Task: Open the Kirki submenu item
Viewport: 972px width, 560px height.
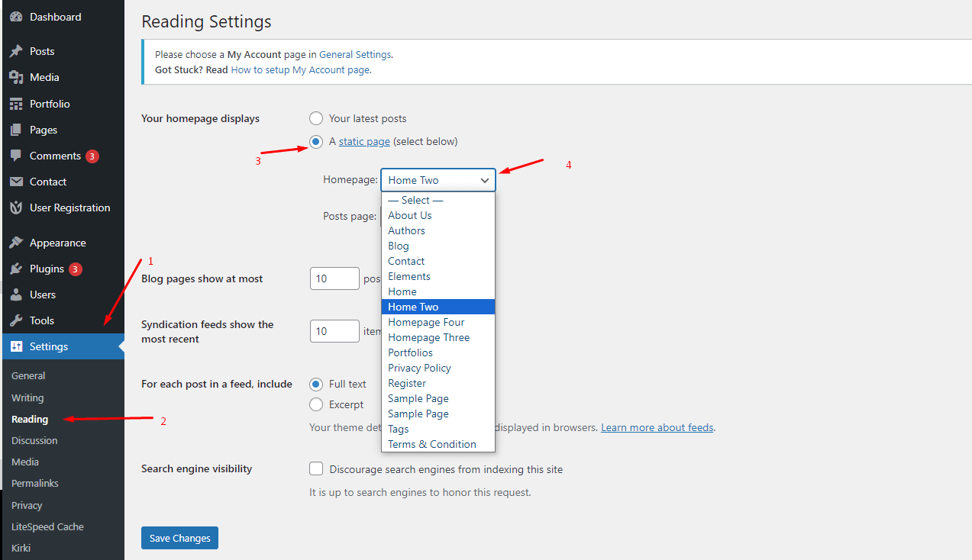Action: click(21, 548)
